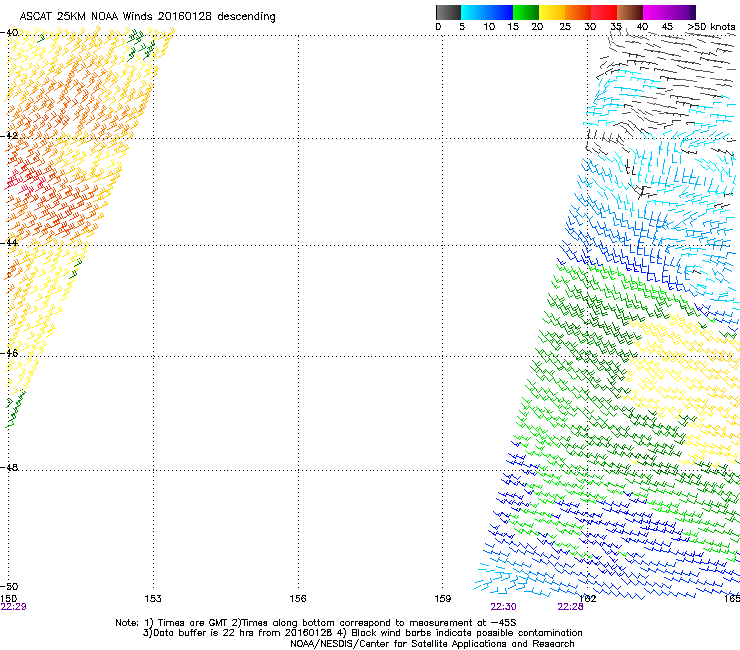Click the longitude label '156'
This screenshot has height=650, width=740.
click(298, 598)
